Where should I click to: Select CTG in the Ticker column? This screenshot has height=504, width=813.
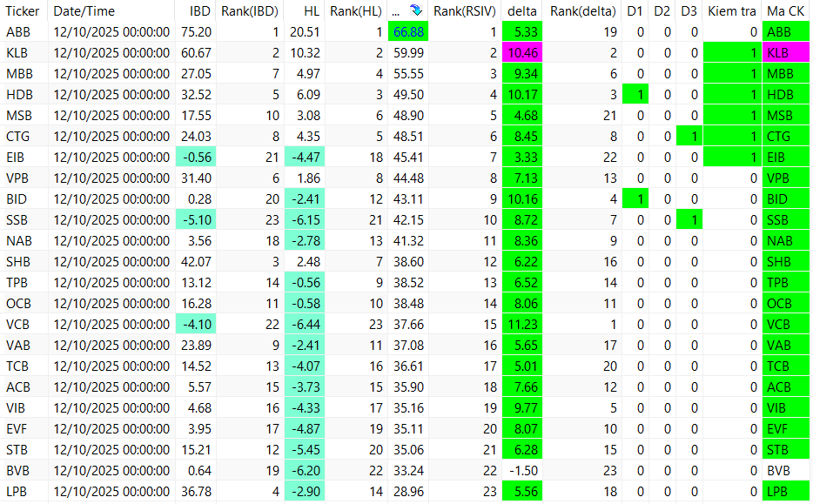17,137
